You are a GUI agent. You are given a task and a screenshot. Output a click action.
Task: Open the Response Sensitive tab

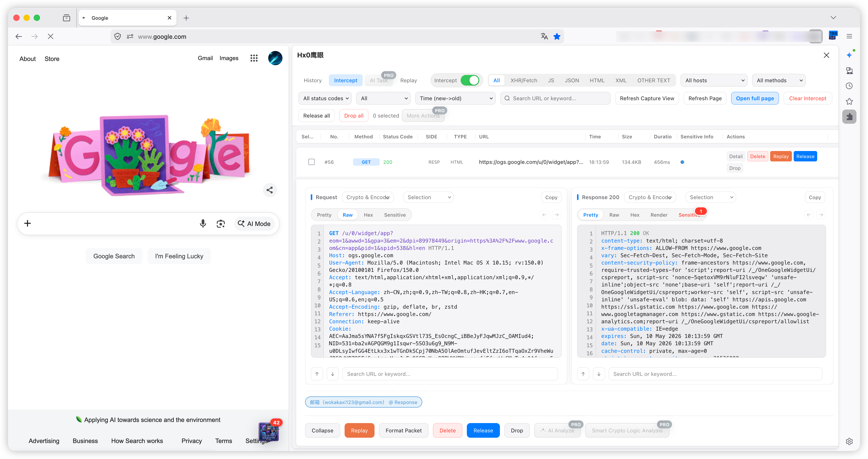coord(689,215)
